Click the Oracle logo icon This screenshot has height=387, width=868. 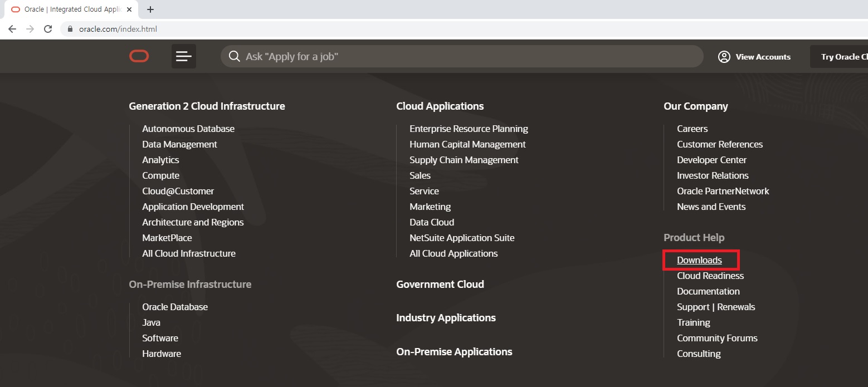[139, 56]
